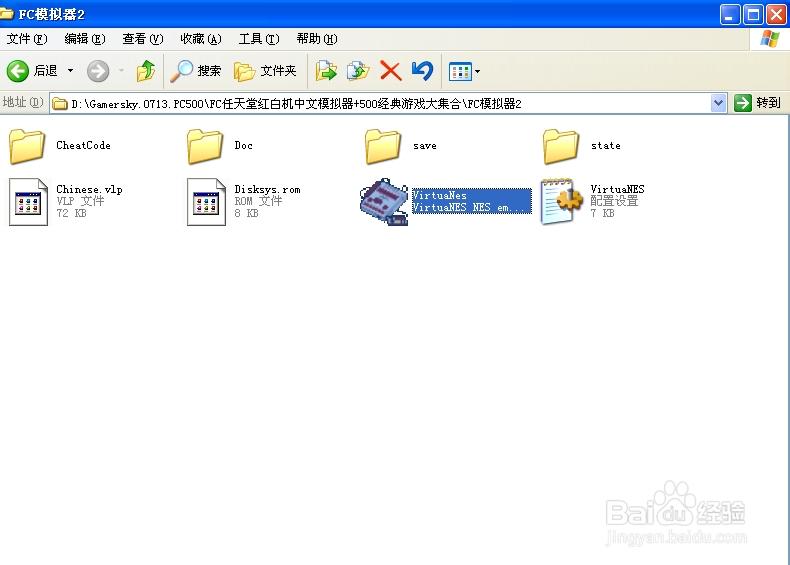
Task: Open the Search (搜索) pane
Action: (x=196, y=71)
